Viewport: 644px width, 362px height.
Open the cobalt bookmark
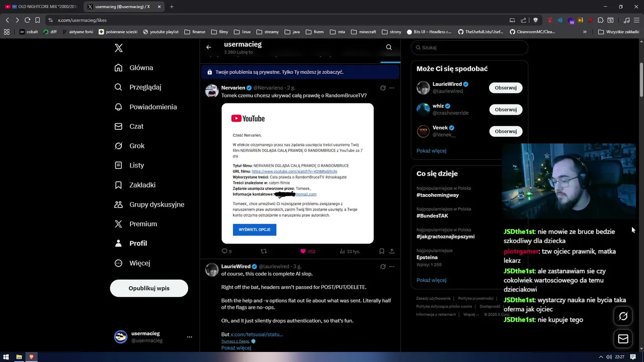point(29,32)
